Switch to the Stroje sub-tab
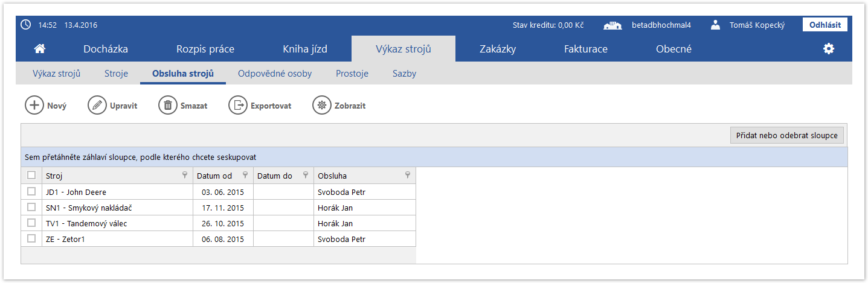Screen dimensions: 868x283 116,74
